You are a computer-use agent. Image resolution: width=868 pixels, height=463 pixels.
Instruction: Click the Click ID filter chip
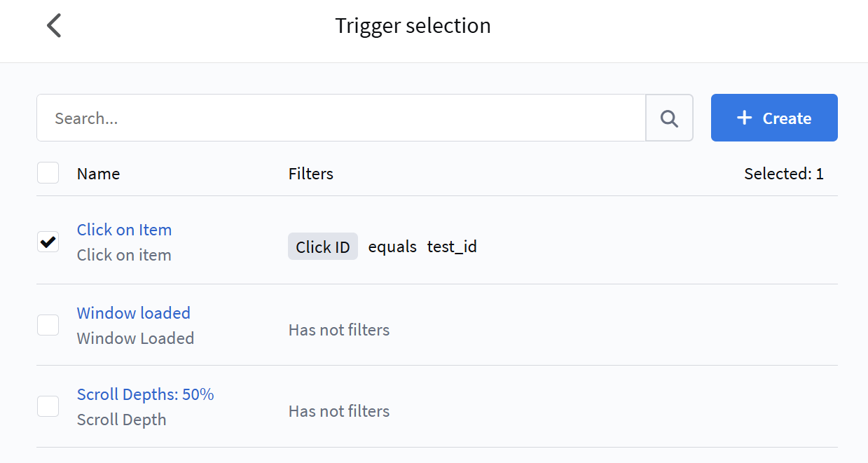323,247
